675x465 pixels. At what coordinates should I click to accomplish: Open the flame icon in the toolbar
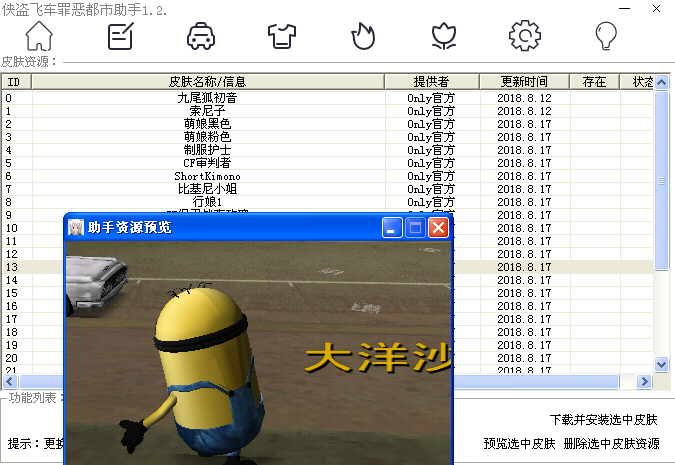pyautogui.click(x=363, y=36)
